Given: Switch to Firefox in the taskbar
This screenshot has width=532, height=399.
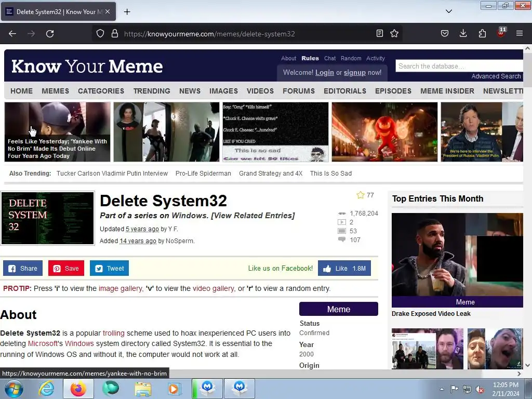Looking at the screenshot, I should [x=78, y=389].
